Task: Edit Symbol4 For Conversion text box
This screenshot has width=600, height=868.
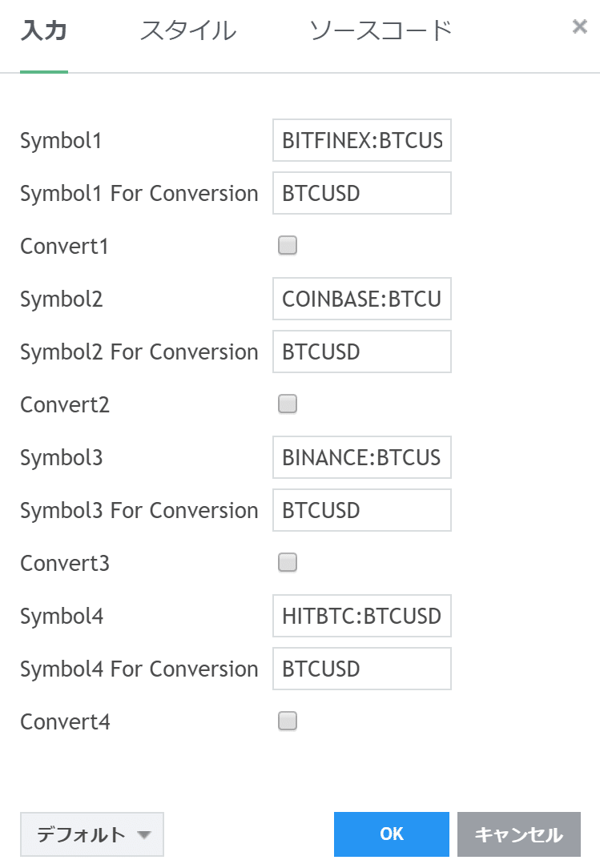Action: (362, 669)
